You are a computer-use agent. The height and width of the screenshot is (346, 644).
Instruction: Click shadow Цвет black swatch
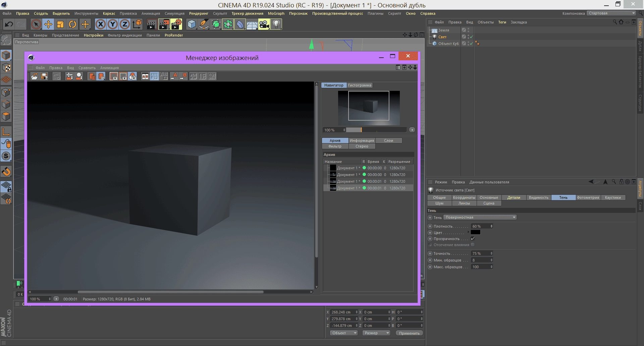coord(476,232)
